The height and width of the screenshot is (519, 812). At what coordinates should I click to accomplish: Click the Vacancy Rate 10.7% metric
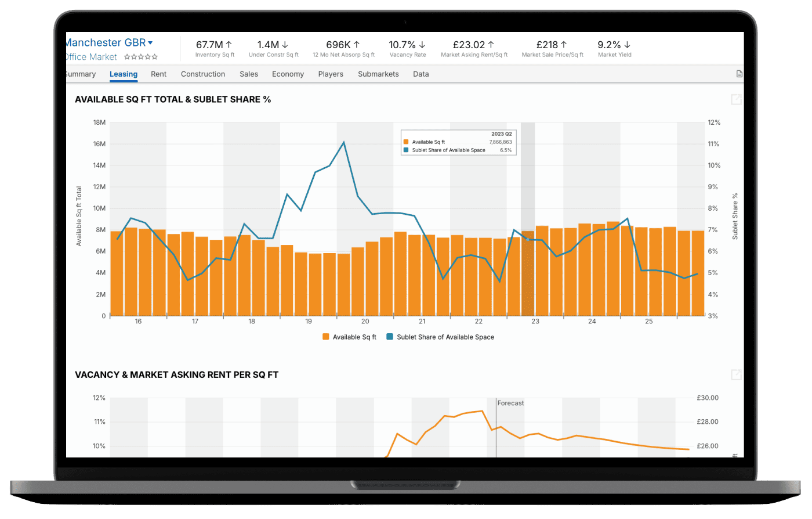tap(407, 49)
